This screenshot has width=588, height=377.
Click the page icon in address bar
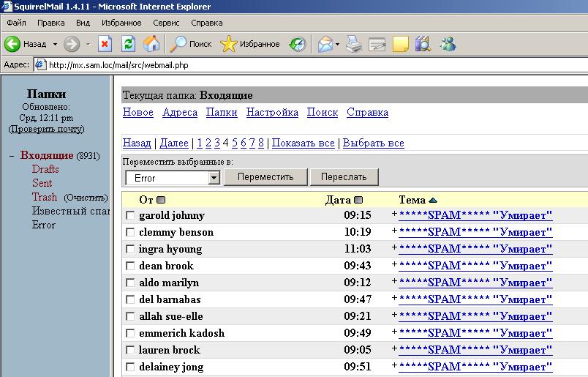point(40,65)
